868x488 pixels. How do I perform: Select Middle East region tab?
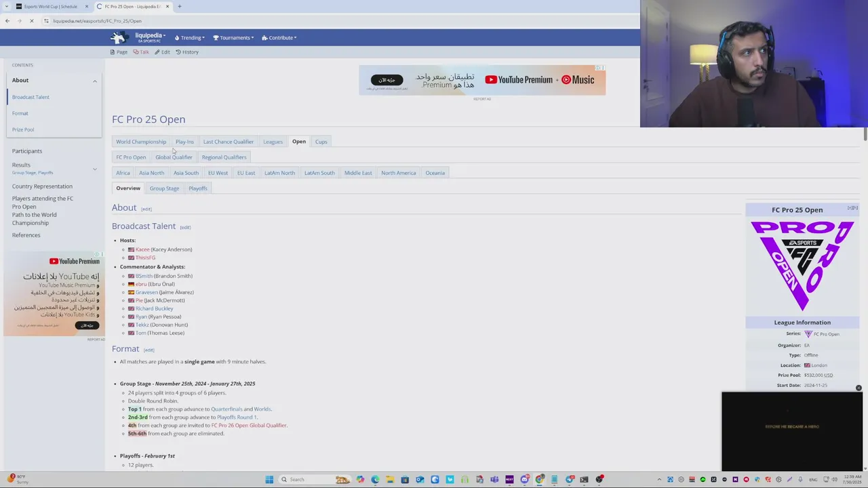[358, 173]
